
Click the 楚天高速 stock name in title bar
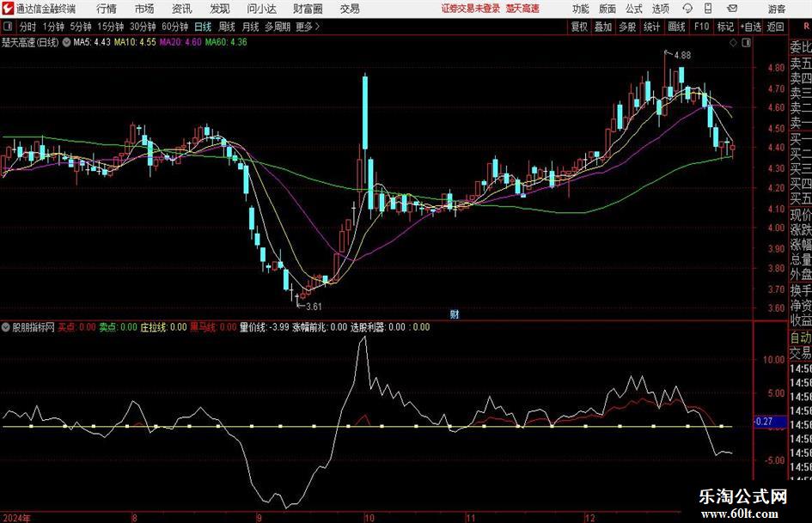[x=522, y=9]
